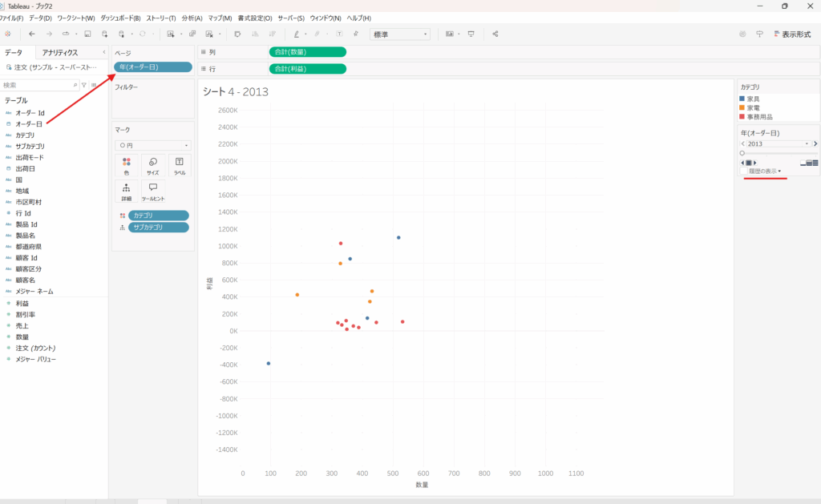
Task: Click the save icon in toolbar
Action: [x=87, y=34]
